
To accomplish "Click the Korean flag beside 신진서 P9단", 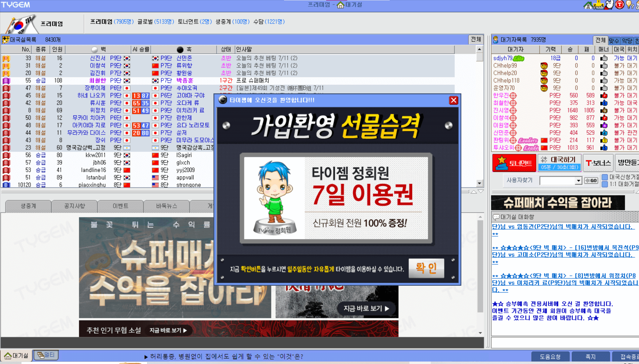I will pyautogui.click(x=127, y=58).
